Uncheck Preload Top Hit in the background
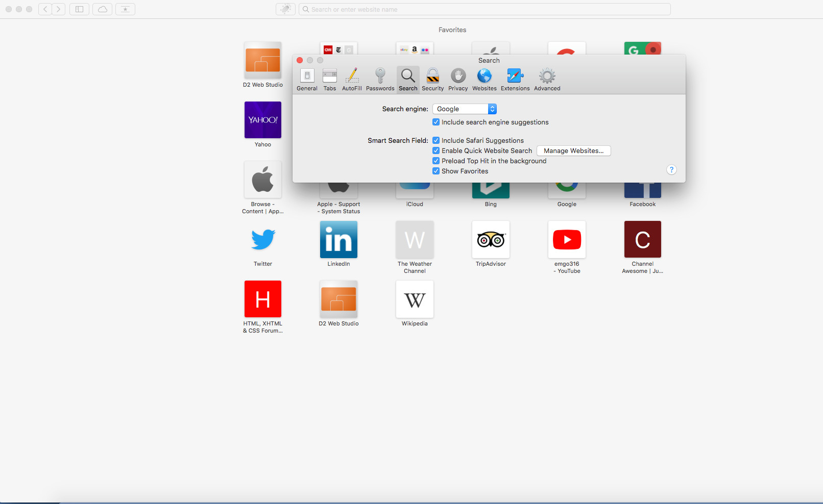The width and height of the screenshot is (823, 504). point(436,161)
